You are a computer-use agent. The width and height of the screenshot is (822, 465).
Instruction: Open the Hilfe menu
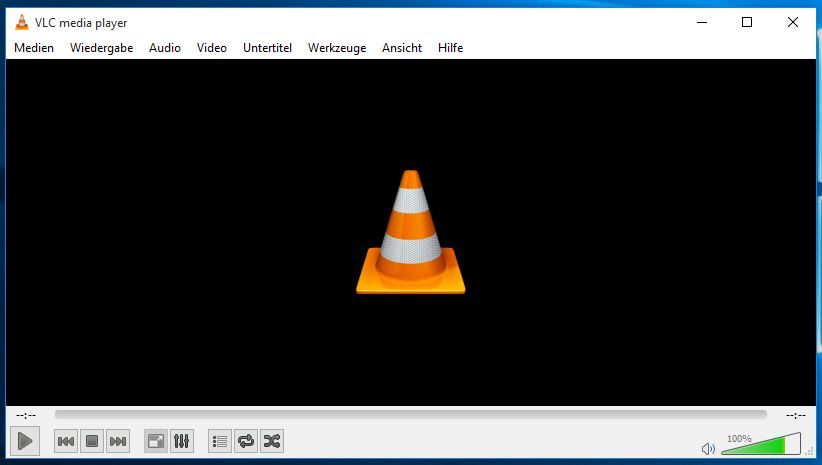point(450,48)
